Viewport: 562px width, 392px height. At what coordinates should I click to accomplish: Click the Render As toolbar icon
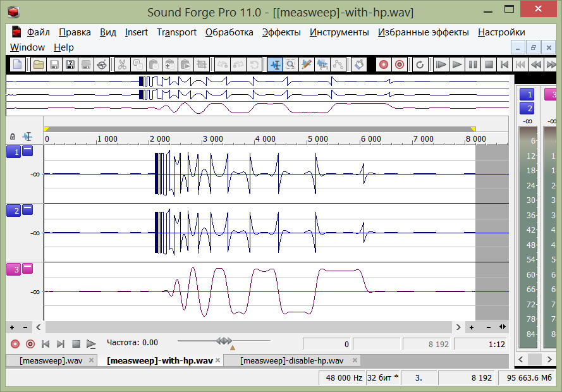[x=86, y=65]
